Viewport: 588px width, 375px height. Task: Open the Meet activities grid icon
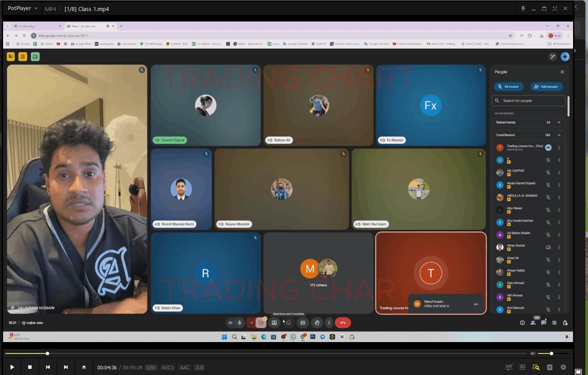(x=555, y=323)
